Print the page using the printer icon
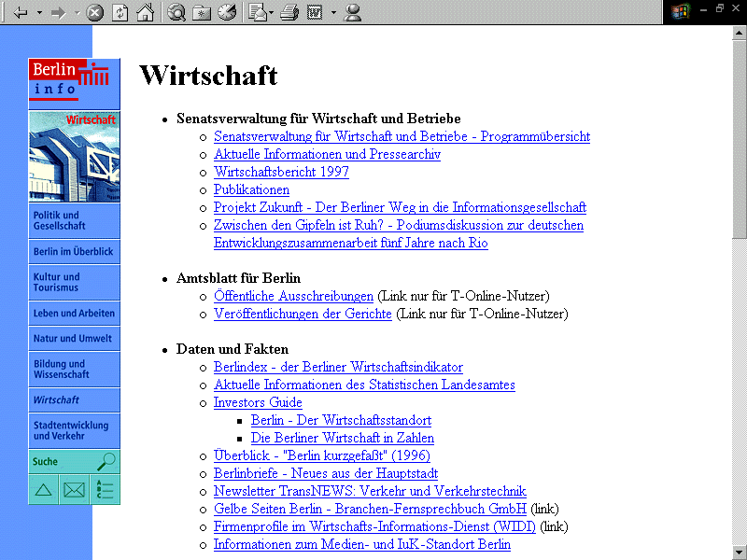This screenshot has width=747, height=560. tap(289, 13)
